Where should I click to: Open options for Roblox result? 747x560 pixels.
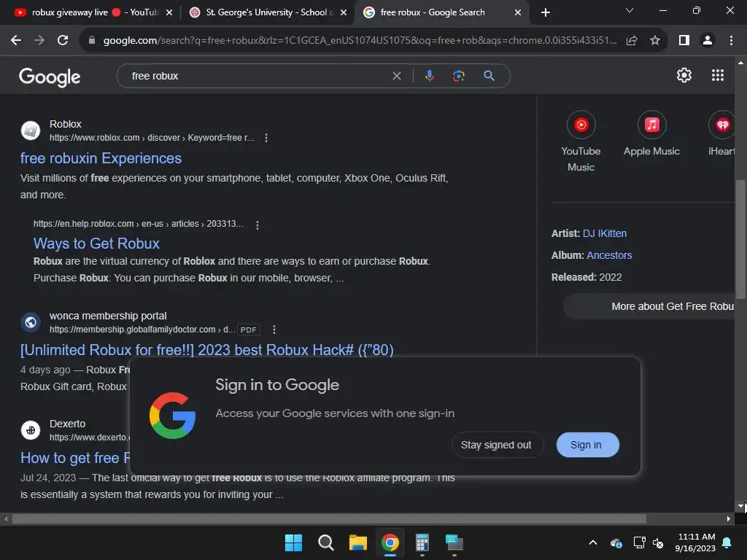[266, 138]
